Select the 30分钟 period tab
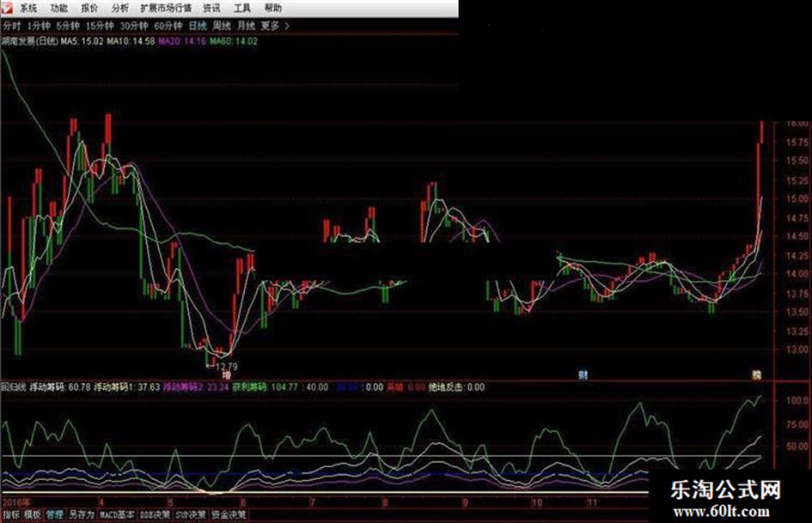This screenshot has width=812, height=523. click(x=133, y=26)
